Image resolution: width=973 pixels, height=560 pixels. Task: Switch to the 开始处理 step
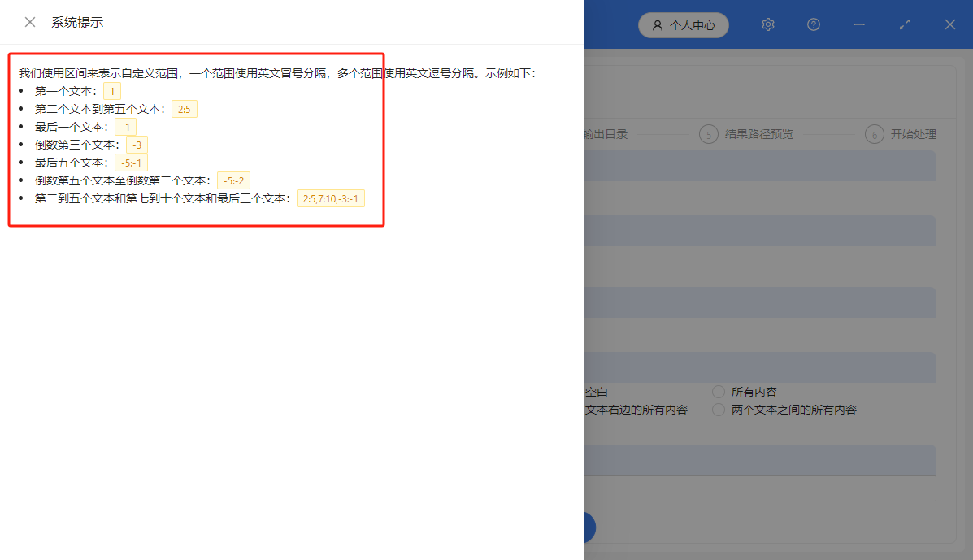[x=912, y=134]
